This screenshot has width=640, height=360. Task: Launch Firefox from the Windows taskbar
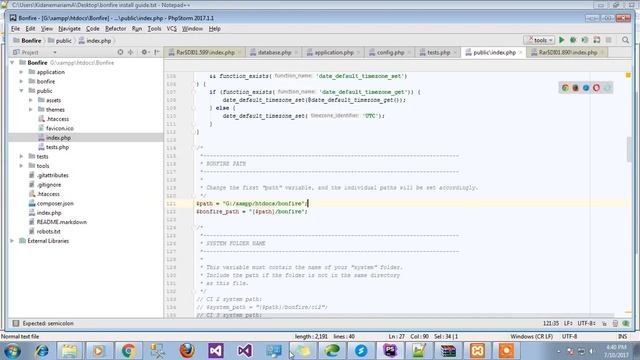pyautogui.click(x=187, y=351)
